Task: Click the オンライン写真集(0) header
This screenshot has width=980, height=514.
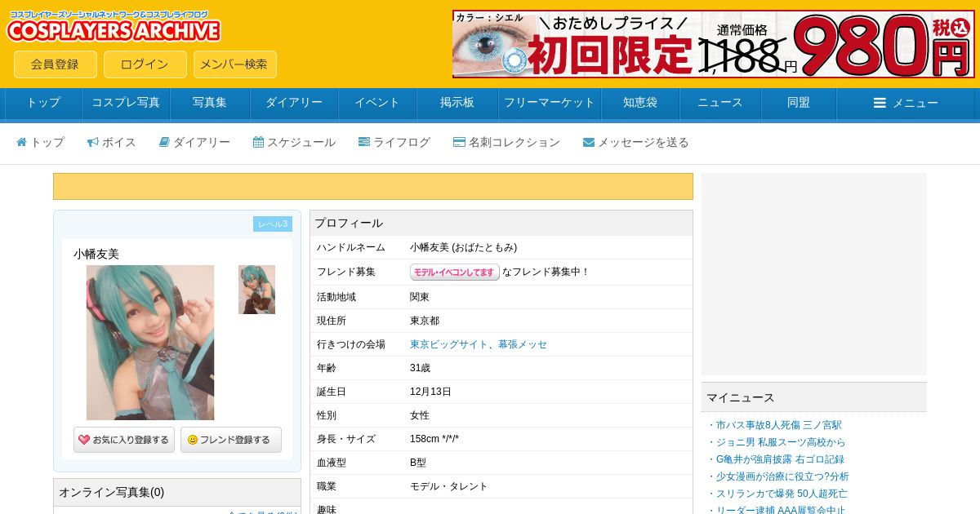Action: tap(177, 492)
